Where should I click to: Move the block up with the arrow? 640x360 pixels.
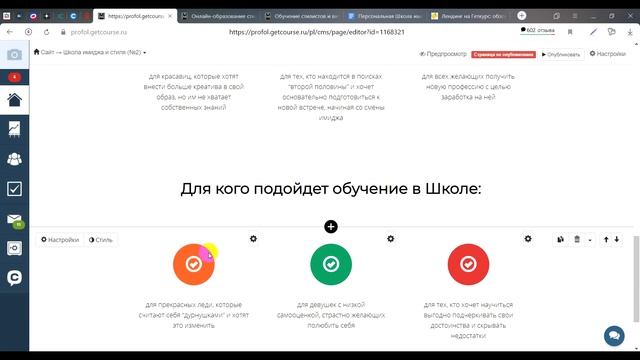[606, 240]
